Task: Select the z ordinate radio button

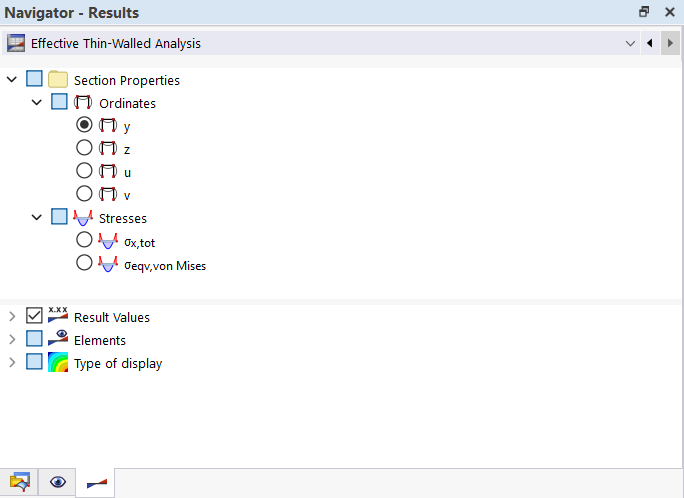Action: [x=84, y=148]
